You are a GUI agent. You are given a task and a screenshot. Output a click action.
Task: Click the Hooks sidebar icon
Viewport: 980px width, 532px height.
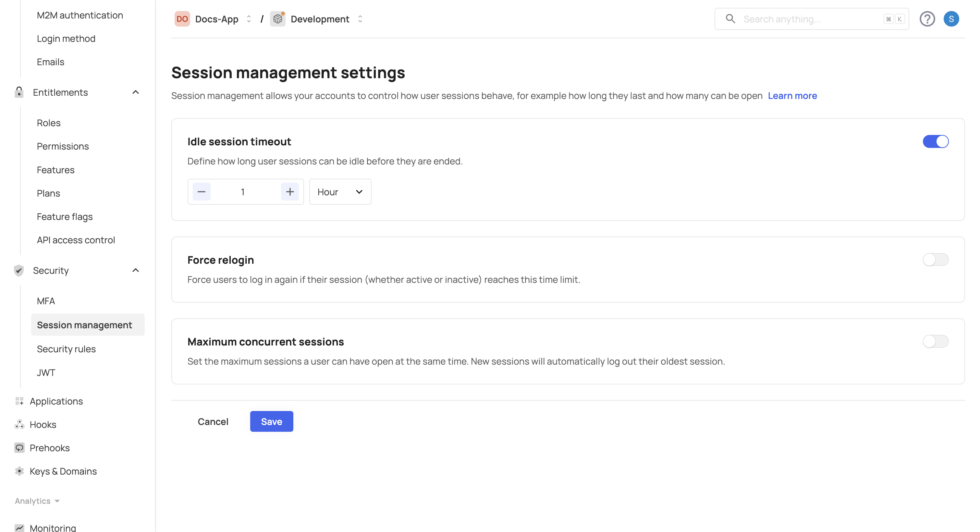coord(19,424)
